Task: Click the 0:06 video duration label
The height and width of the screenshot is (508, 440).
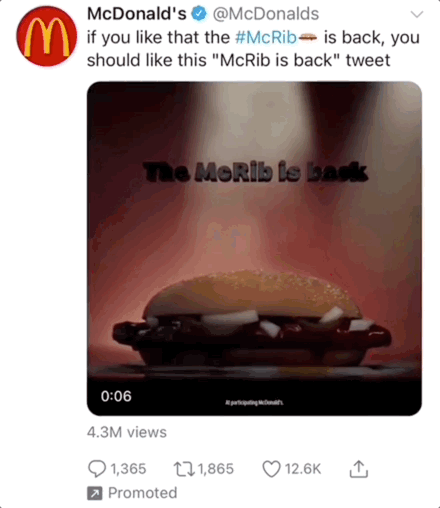Action: 116,396
